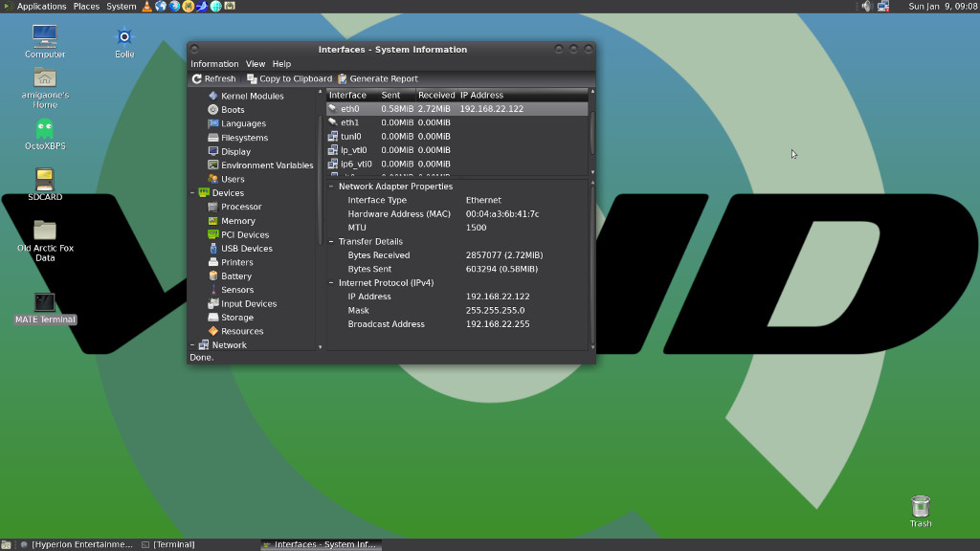Viewport: 980px width, 551px height.
Task: Open the Applications menu in top panel
Action: (41, 7)
